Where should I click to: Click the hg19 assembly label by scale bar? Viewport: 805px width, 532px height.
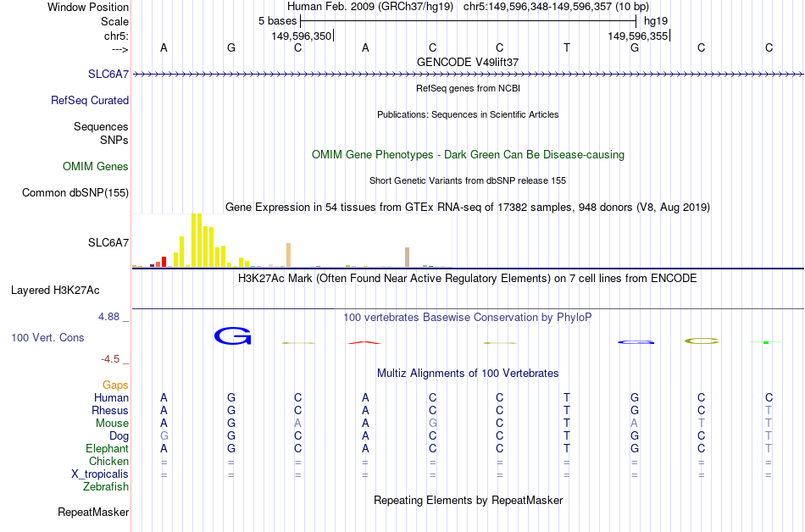tap(656, 21)
